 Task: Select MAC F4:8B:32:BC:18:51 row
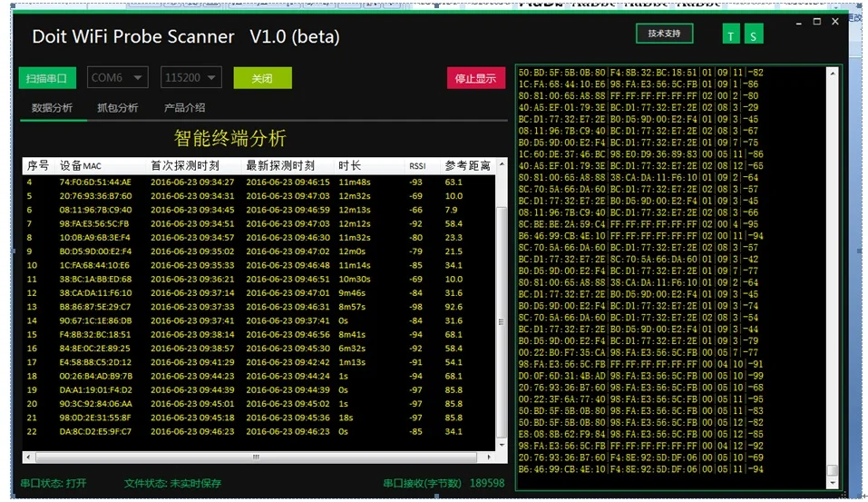[x=258, y=335]
